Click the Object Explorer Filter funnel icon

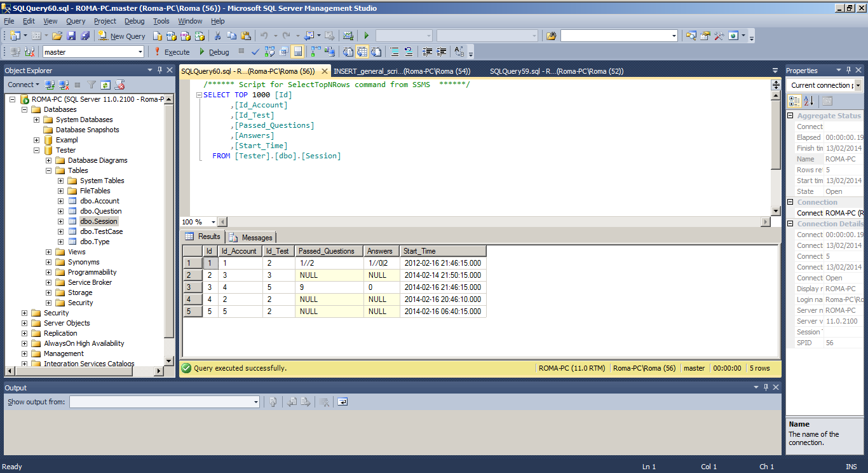[x=92, y=85]
